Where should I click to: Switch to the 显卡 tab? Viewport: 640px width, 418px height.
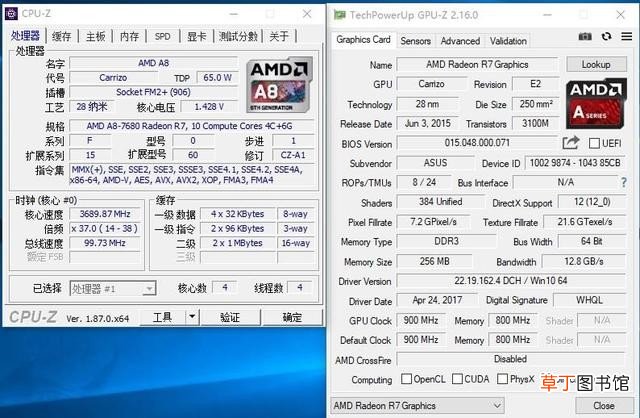(197, 36)
